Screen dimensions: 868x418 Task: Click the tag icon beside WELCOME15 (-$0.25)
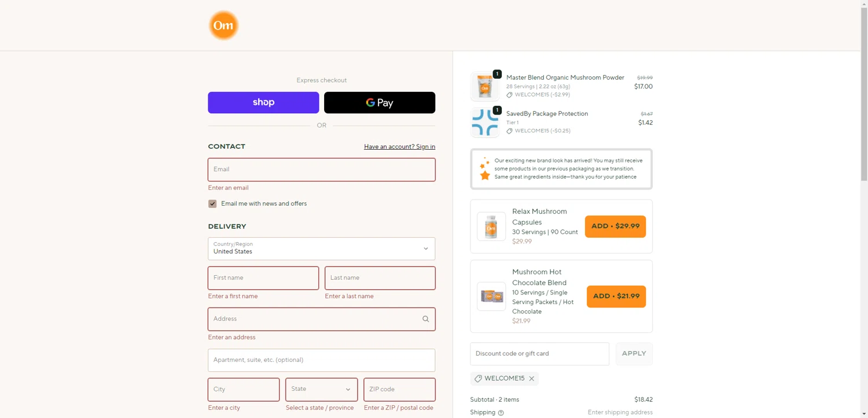(x=509, y=131)
